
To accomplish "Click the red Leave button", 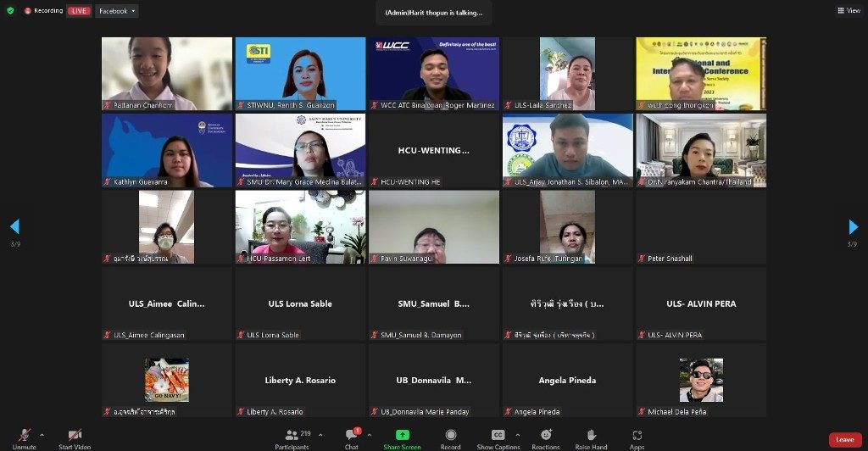I will point(845,439).
